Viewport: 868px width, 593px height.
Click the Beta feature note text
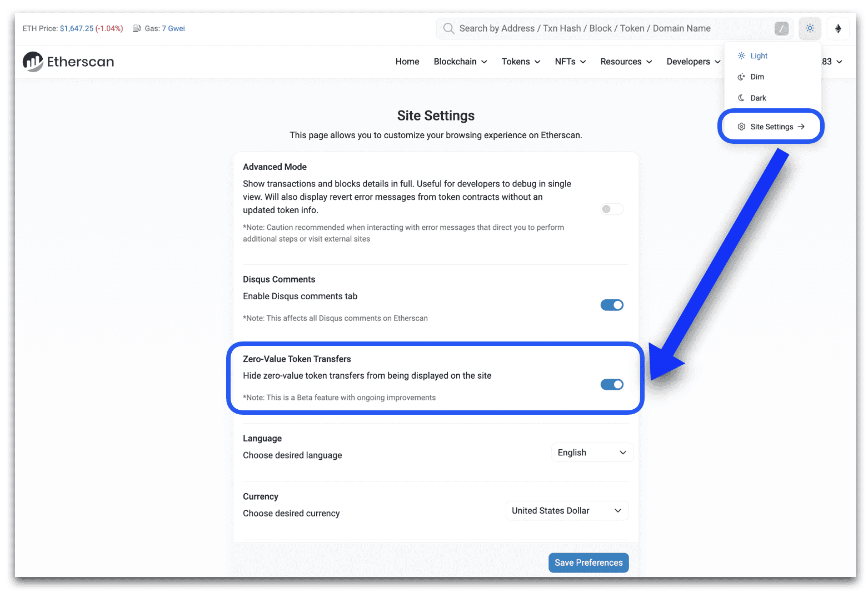339,398
